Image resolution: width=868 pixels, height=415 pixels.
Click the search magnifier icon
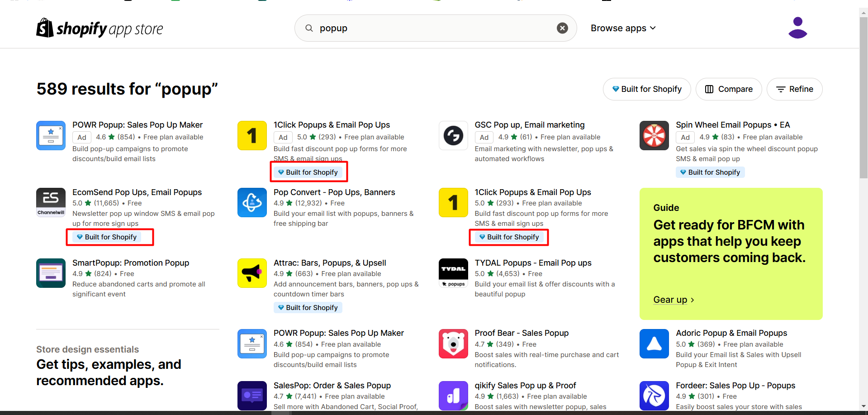[309, 28]
